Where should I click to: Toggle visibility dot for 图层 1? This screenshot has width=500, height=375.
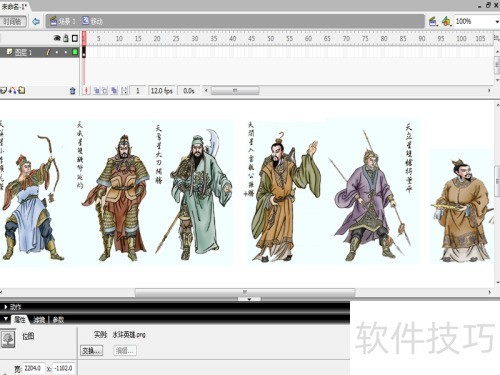[x=57, y=52]
